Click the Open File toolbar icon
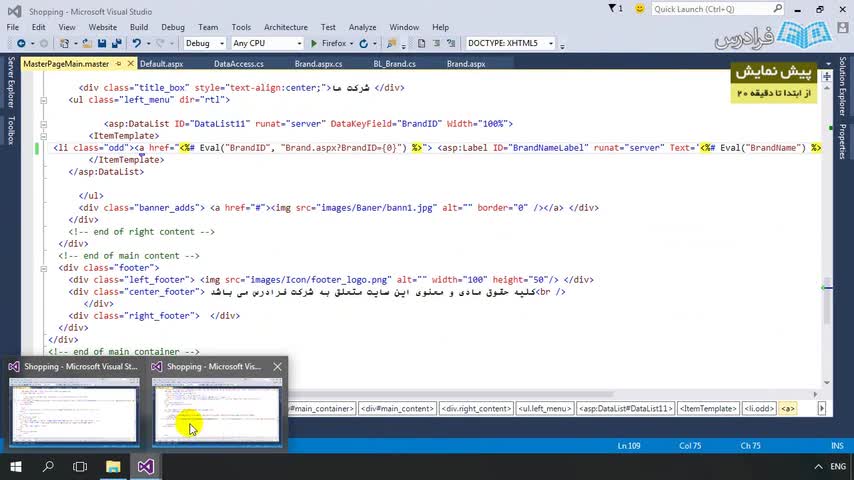Image resolution: width=854 pixels, height=480 pixels. (87, 43)
